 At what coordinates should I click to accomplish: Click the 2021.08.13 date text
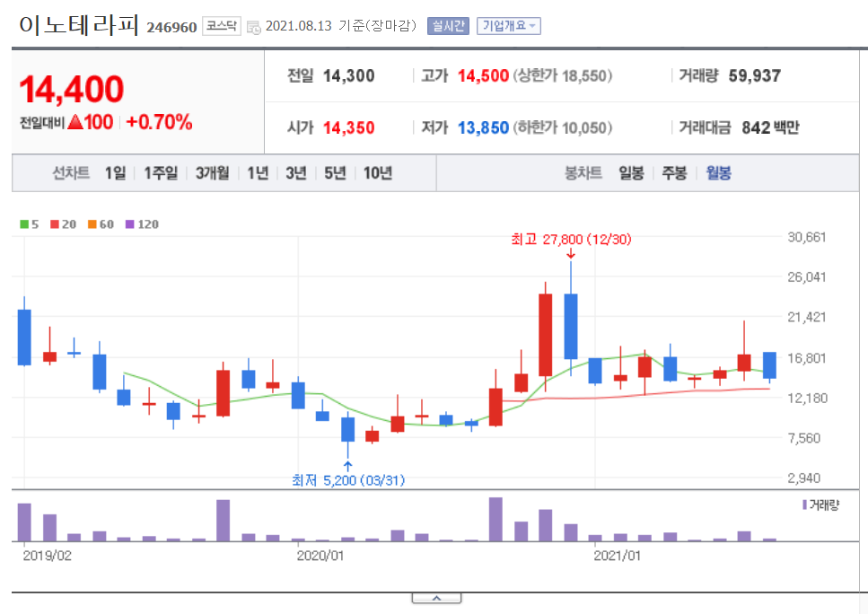coord(298,26)
